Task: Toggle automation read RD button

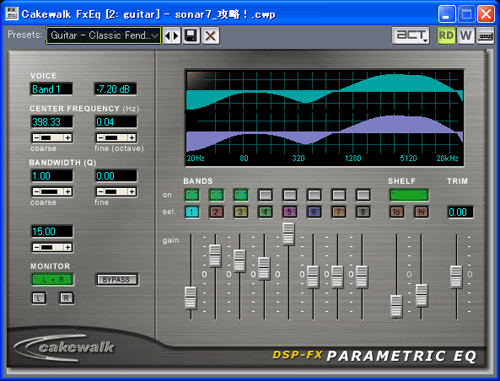Action: click(x=446, y=35)
